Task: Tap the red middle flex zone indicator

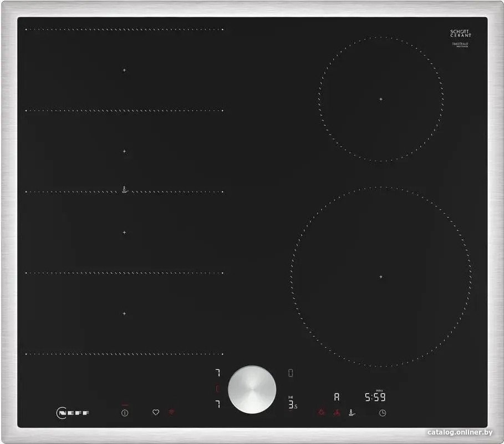Action: pyautogui.click(x=217, y=389)
